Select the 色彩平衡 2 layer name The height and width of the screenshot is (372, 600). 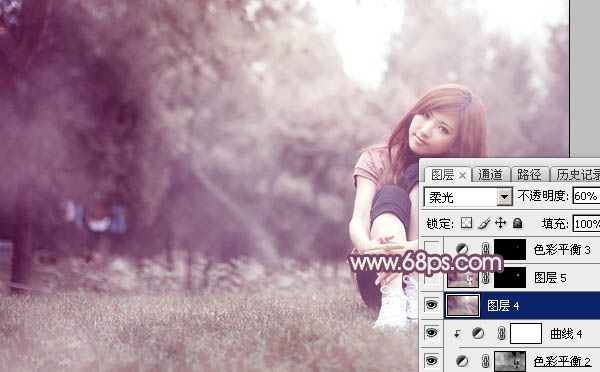(562, 361)
